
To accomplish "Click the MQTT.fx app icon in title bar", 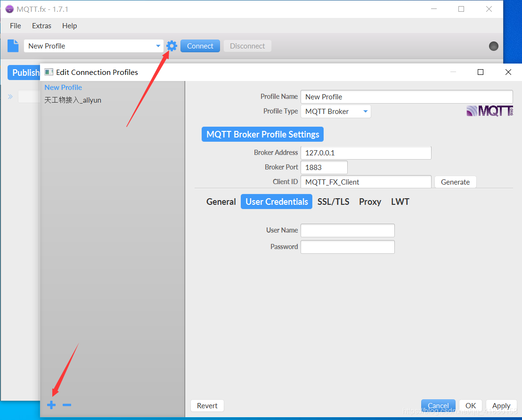I will pos(9,9).
